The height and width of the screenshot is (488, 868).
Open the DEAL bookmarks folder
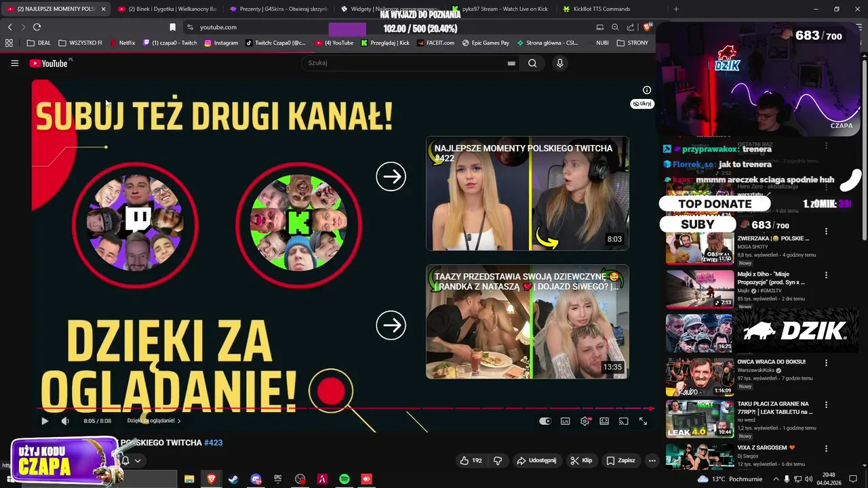point(39,43)
